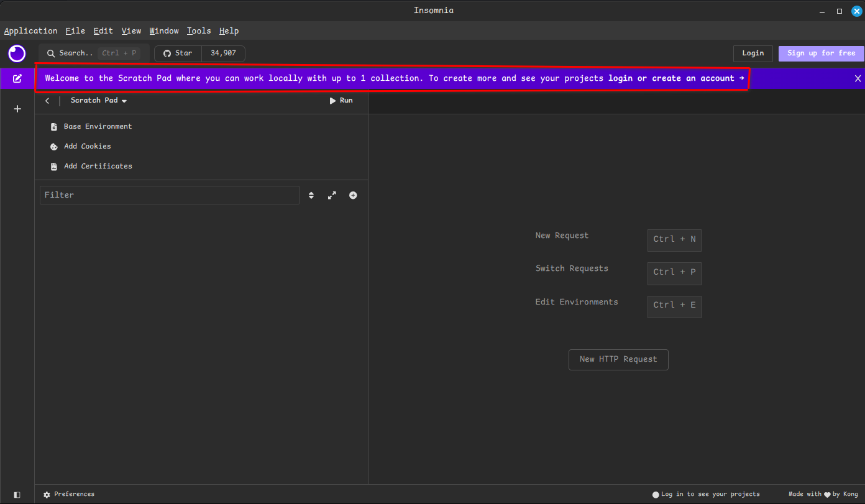Click the Ctrl + N shortcut box
865x504 pixels.
pyautogui.click(x=674, y=239)
